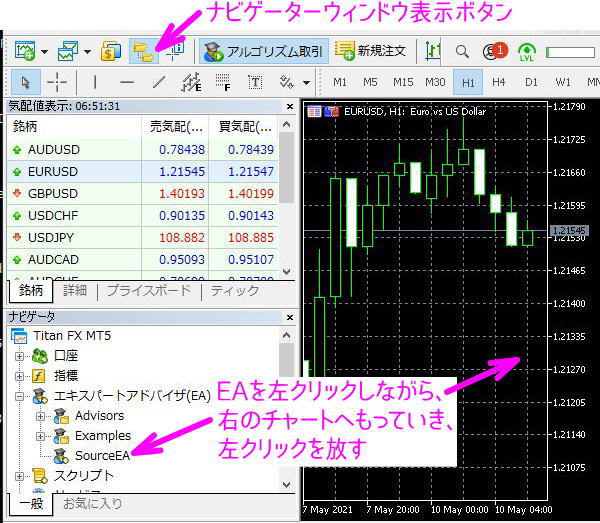Image resolution: width=600 pixels, height=523 pixels.
Task: Select the horizontal line tool
Action: click(x=127, y=82)
